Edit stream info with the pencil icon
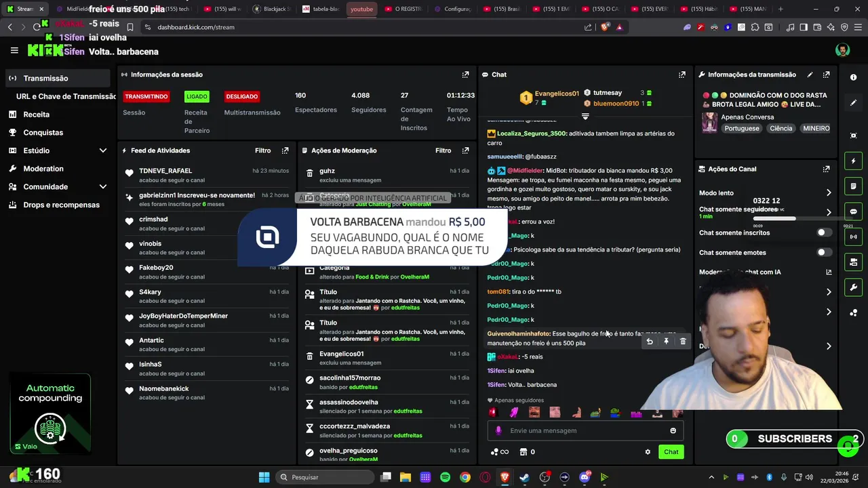This screenshot has height=488, width=868. (810, 75)
